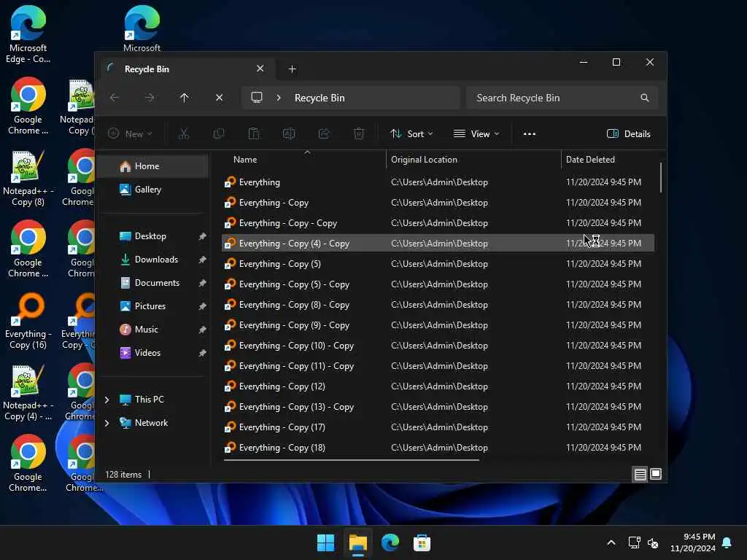This screenshot has width=747, height=560.
Task: Select Home in navigation pane
Action: click(x=152, y=166)
